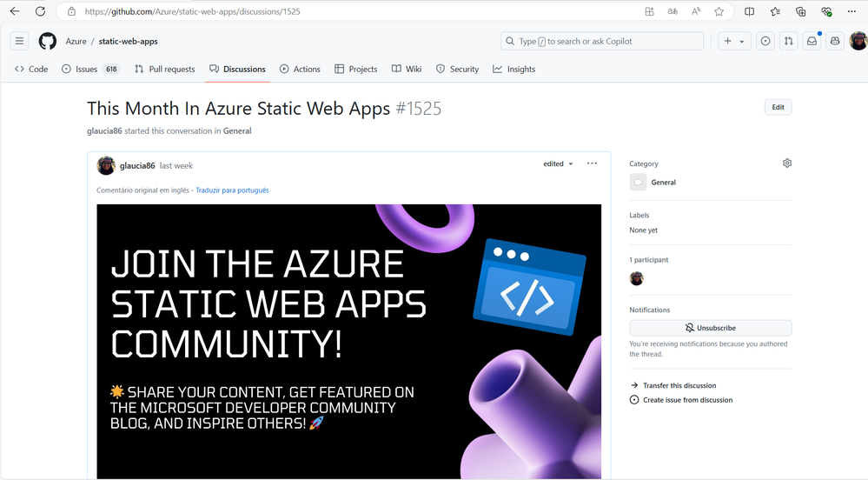Screen dimensions: 868x480
Task: Open the collections icon in the browser toolbar
Action: point(800,11)
